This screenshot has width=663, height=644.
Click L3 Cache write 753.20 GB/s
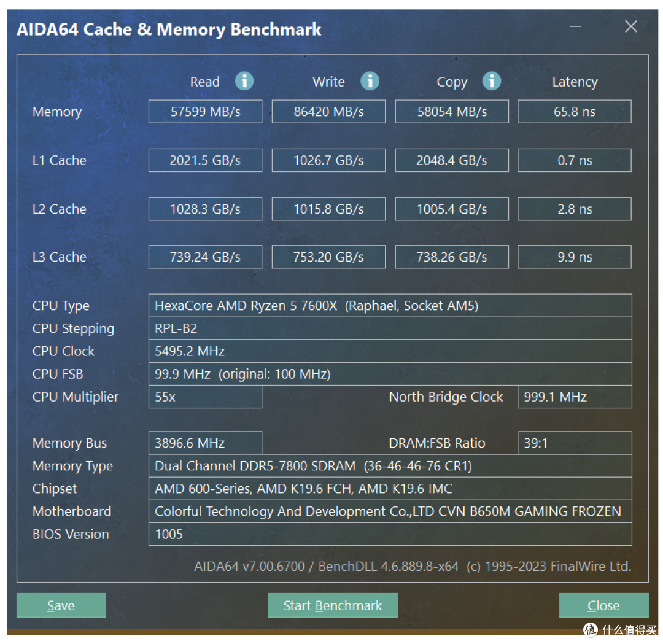[328, 257]
